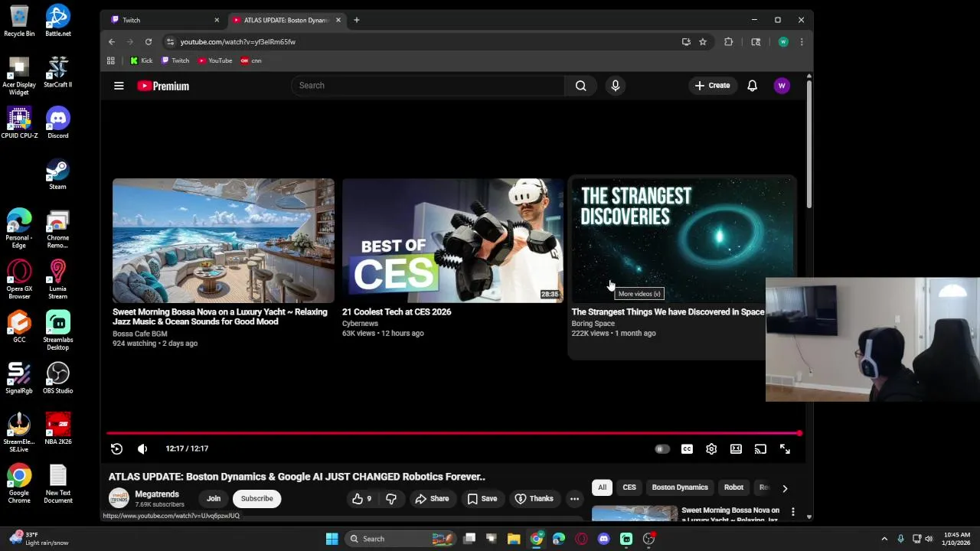Toggle the autoplay switch in player
Screen dimensions: 980x551
pos(662,449)
